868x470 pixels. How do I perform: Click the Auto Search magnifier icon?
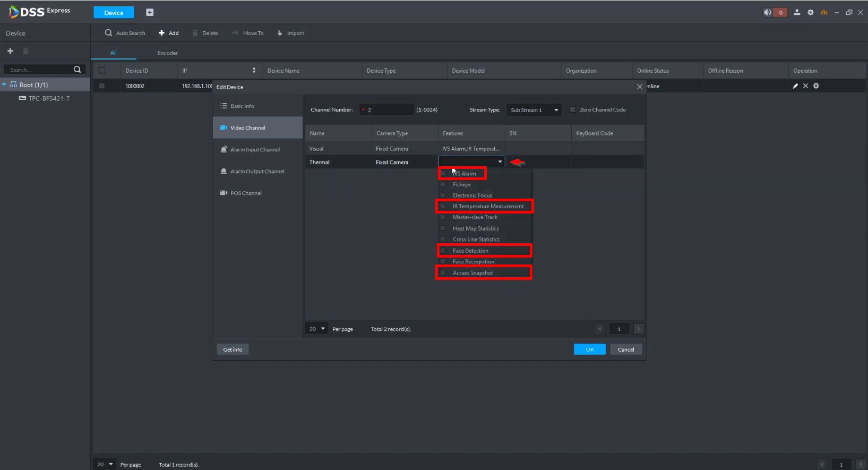109,33
